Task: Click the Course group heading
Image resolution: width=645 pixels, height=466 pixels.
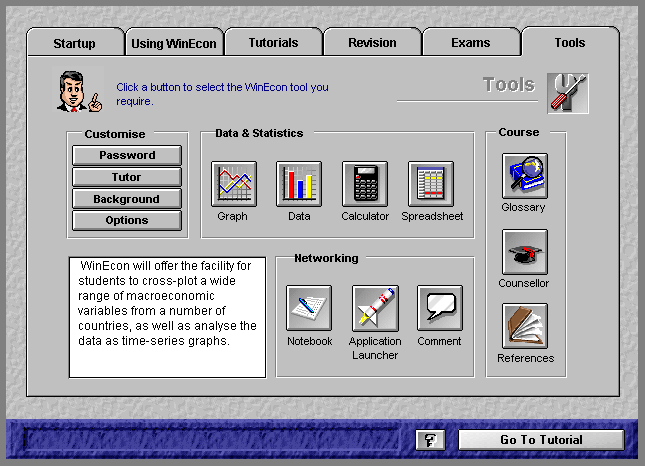Action: 519,132
